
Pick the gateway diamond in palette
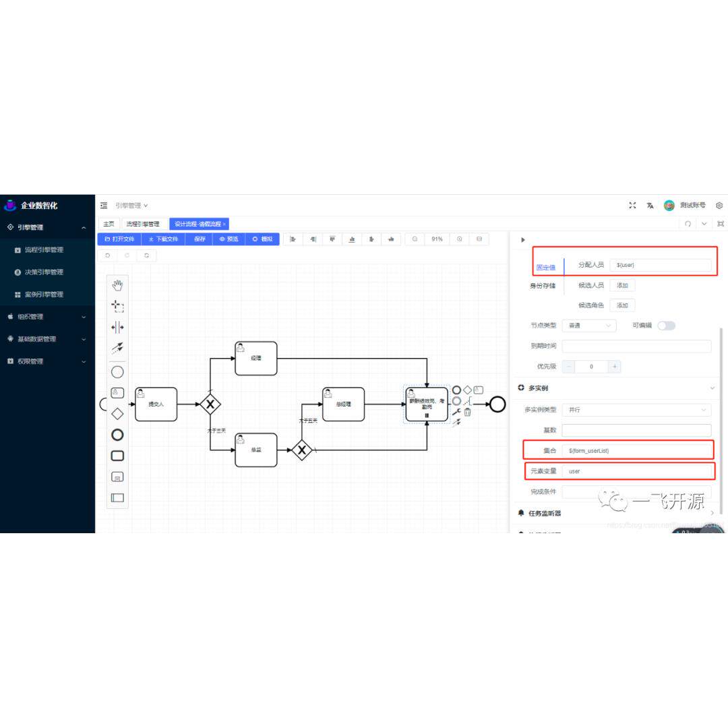pos(117,414)
